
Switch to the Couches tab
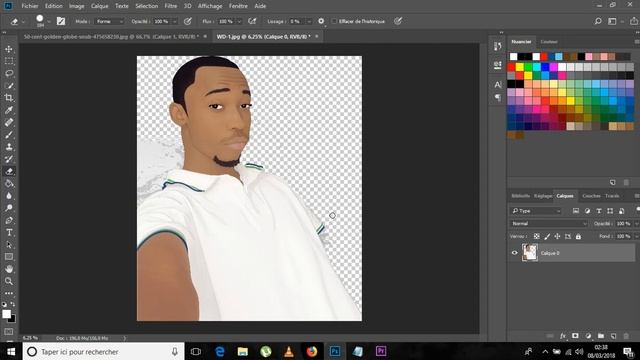point(591,196)
